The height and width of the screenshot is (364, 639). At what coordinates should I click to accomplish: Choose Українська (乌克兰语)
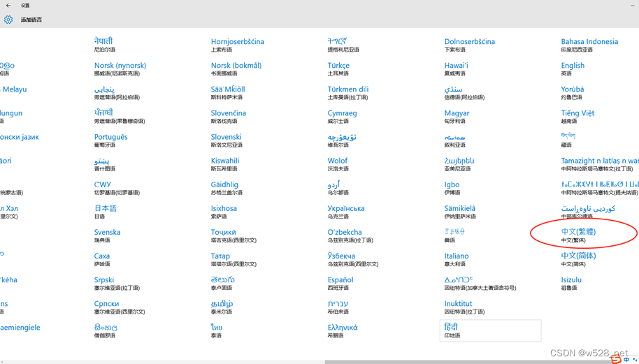[x=346, y=212]
